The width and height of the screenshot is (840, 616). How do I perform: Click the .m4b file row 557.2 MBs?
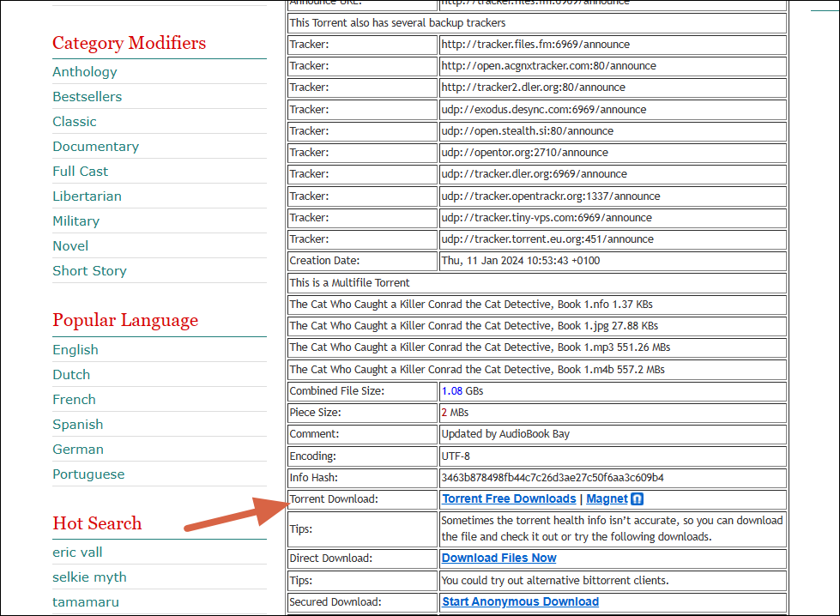point(537,370)
